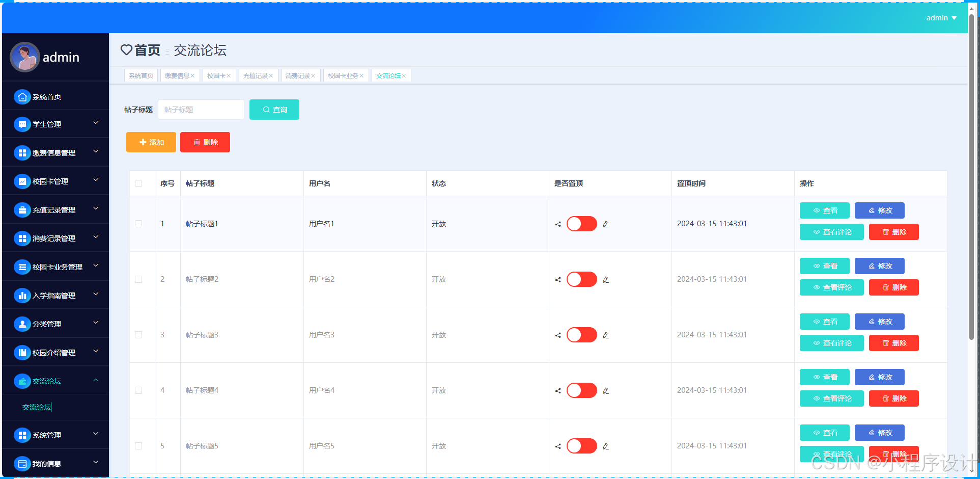The image size is (980, 479).
Task: Click the page vertical scrollbar
Action: pos(971,177)
